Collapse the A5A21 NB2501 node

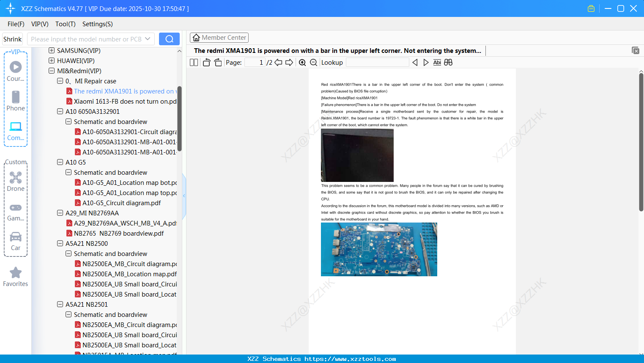click(60, 305)
